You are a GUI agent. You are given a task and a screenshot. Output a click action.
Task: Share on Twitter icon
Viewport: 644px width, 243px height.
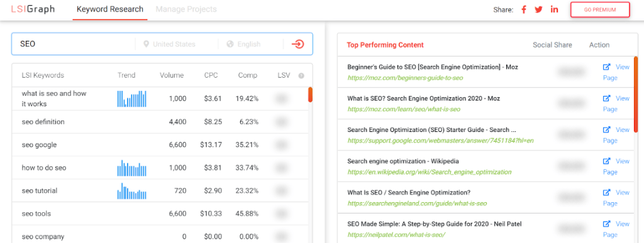538,9
